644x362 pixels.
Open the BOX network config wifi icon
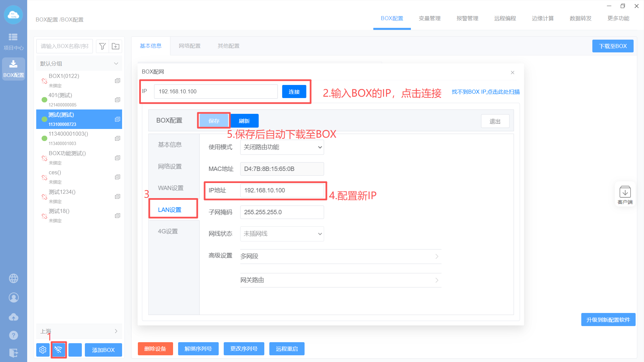[58, 350]
